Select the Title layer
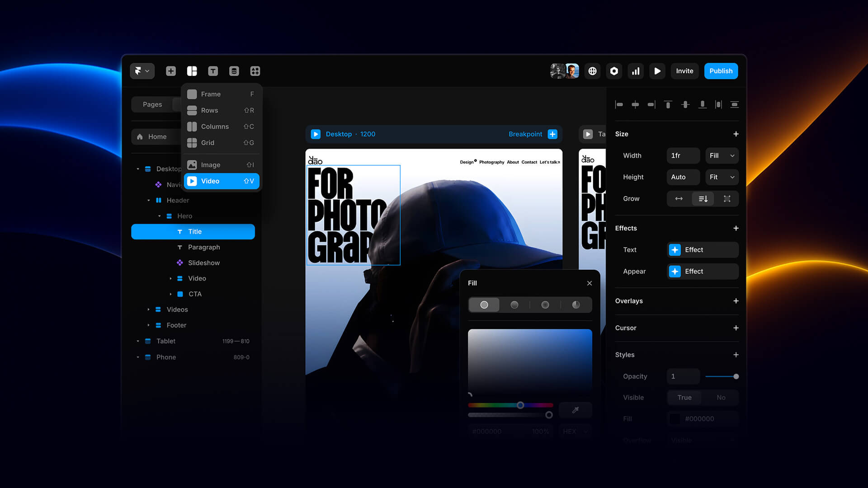 pyautogui.click(x=193, y=232)
